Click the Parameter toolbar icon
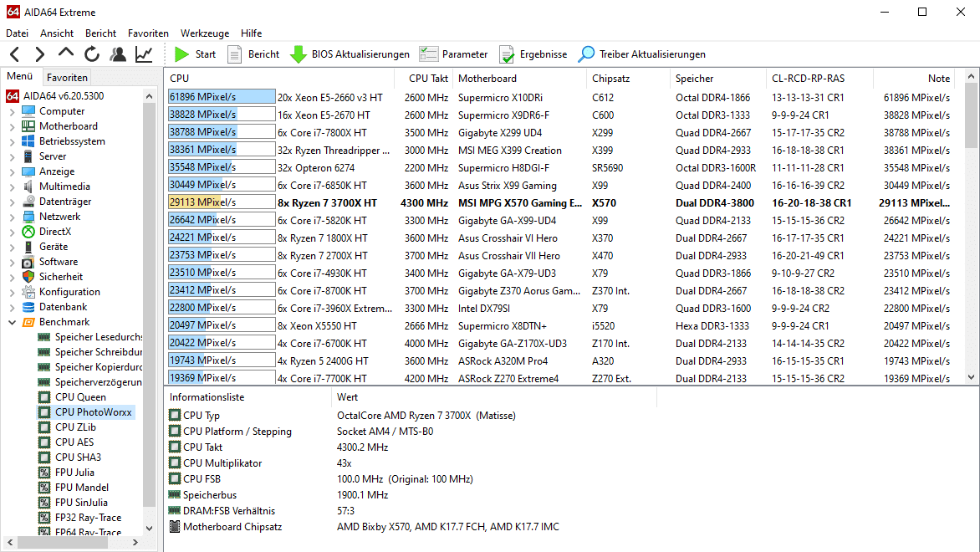 pyautogui.click(x=429, y=54)
